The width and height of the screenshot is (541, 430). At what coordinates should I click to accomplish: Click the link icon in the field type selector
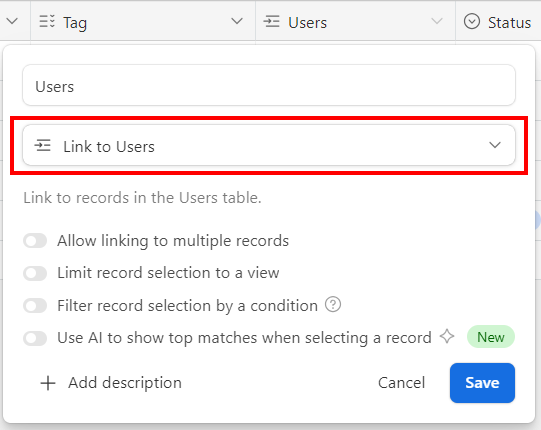click(x=42, y=146)
